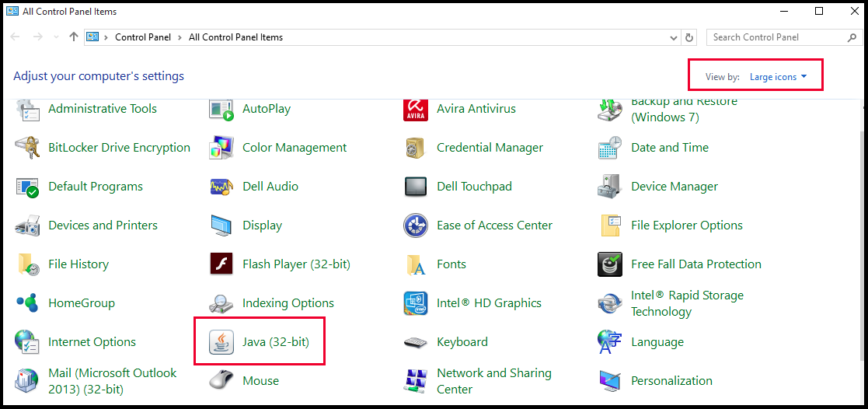The width and height of the screenshot is (868, 409).
Task: Open the Color Management icon
Action: (x=221, y=148)
